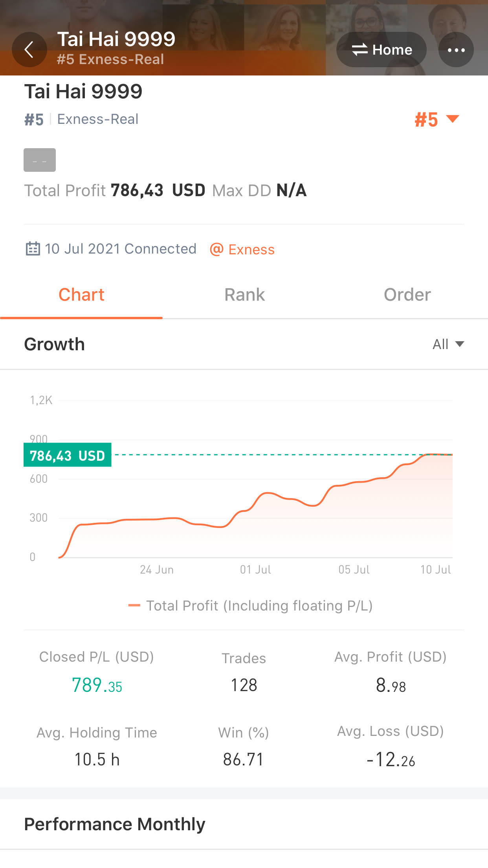Tap the green 786,43 USD chart label
This screenshot has height=868, width=488.
pos(68,455)
